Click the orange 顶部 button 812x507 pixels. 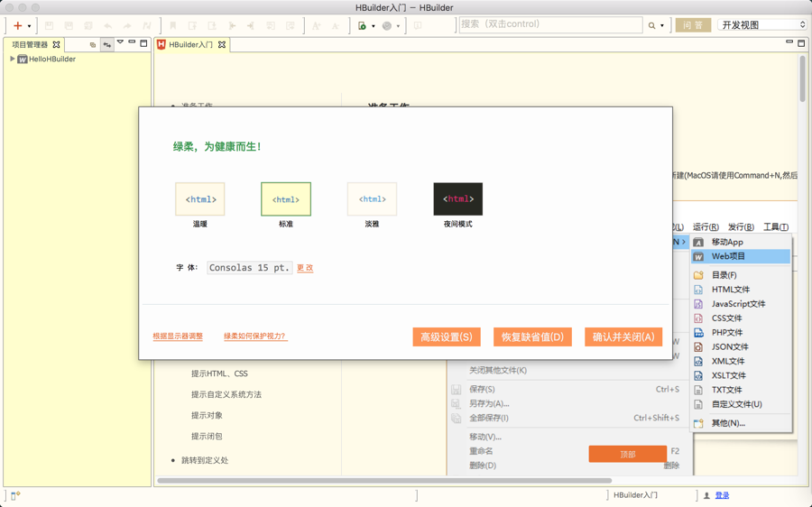628,454
